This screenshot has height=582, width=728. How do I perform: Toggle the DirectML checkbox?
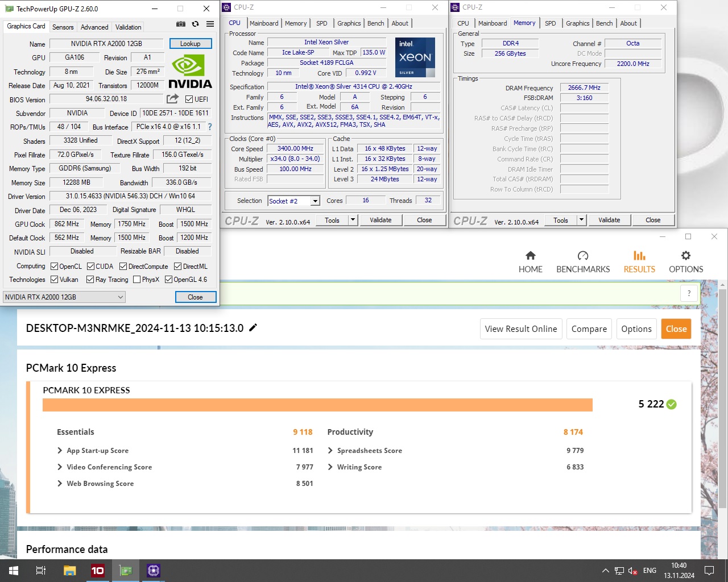click(x=177, y=266)
